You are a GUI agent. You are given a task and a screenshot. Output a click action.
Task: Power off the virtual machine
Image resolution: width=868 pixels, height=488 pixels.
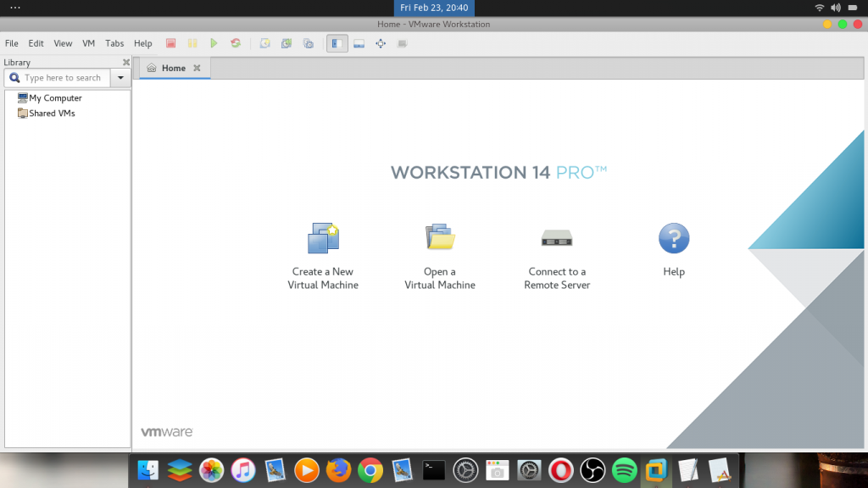170,43
